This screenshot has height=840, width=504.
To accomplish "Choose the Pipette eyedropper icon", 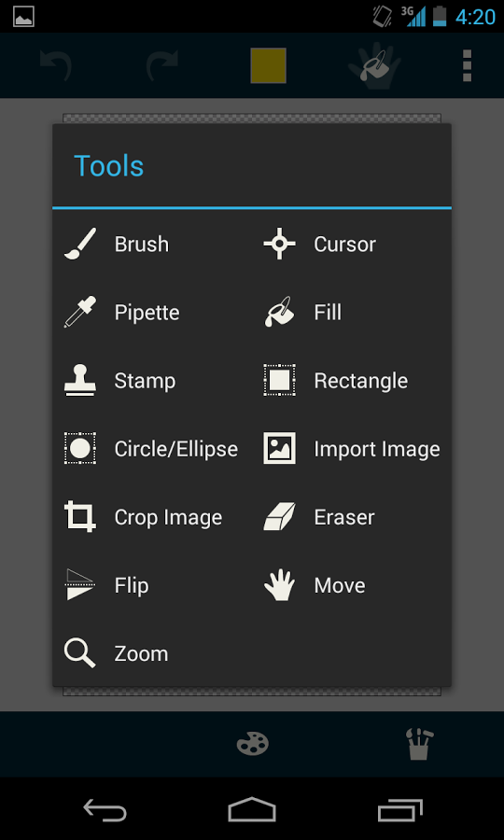I will point(80,312).
